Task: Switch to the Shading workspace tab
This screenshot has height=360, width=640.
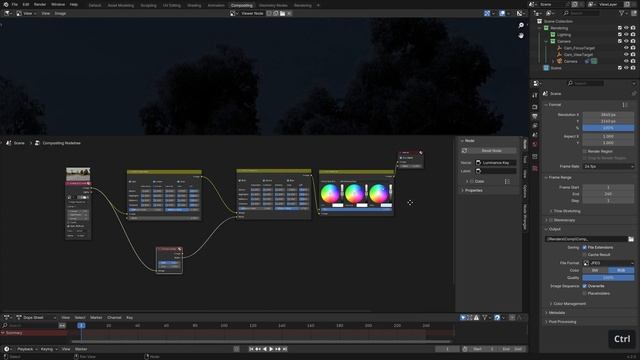Action: [194, 5]
